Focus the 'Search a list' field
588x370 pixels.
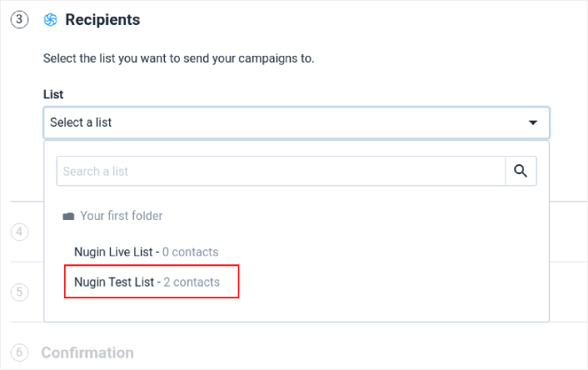click(x=281, y=171)
